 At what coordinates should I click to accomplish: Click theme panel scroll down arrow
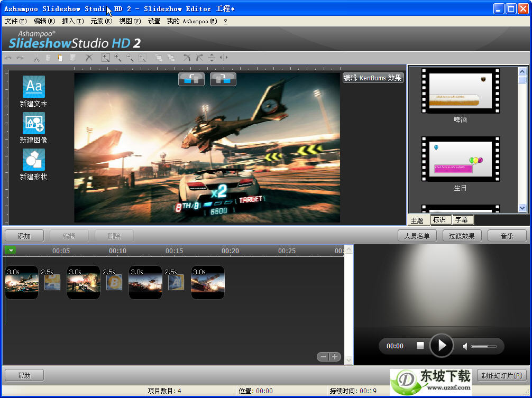522,208
